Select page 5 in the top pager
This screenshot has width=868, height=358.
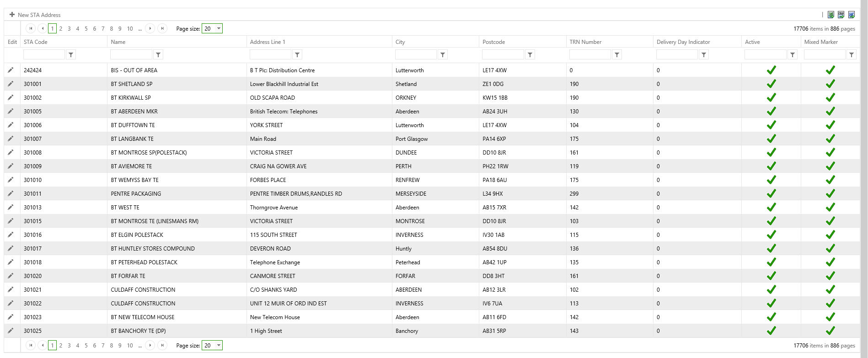coord(86,28)
